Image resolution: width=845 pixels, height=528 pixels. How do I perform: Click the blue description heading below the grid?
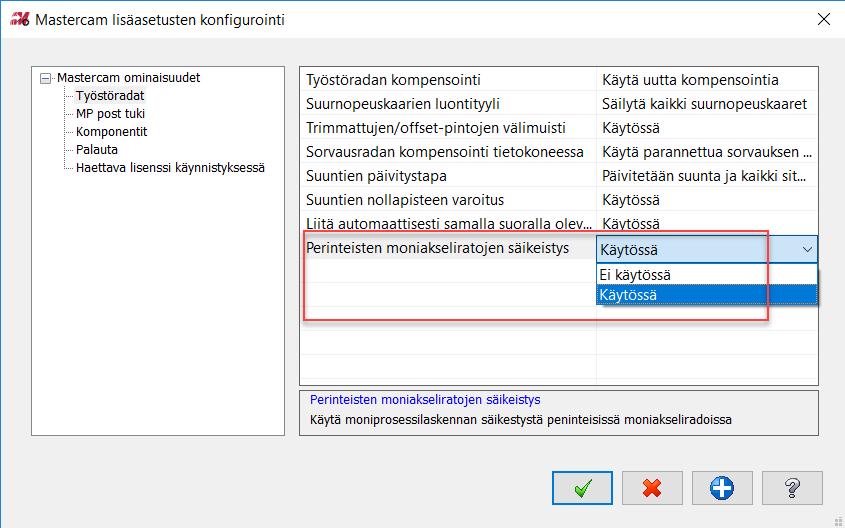(x=425, y=400)
